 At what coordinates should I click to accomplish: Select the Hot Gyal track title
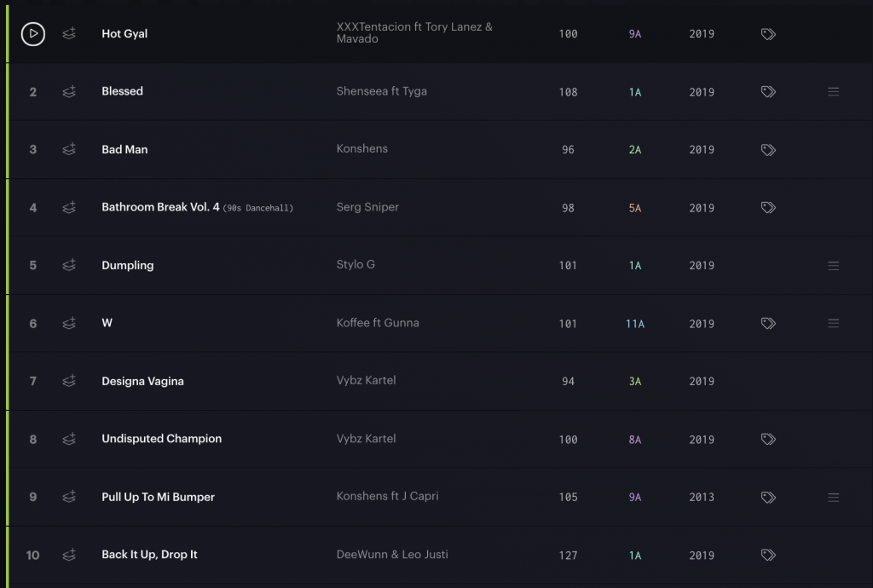[x=124, y=34]
